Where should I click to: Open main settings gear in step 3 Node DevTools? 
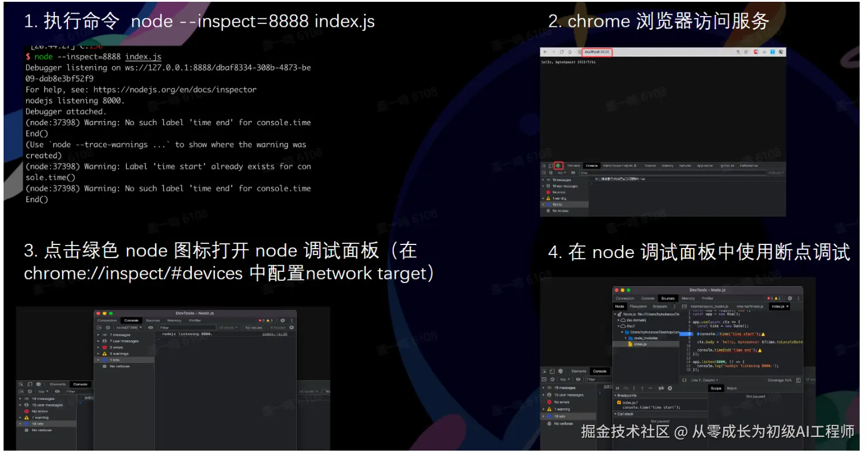point(282,320)
